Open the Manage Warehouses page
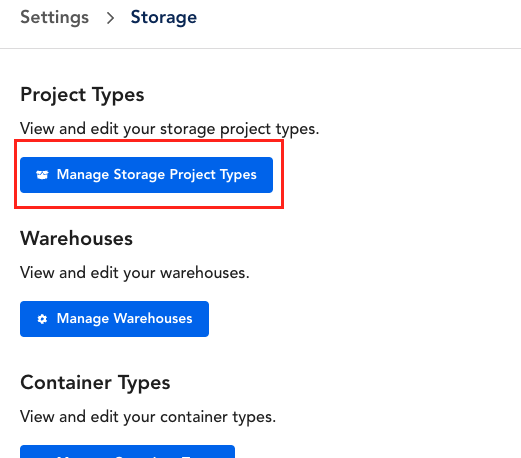The height and width of the screenshot is (458, 521). pyautogui.click(x=114, y=319)
